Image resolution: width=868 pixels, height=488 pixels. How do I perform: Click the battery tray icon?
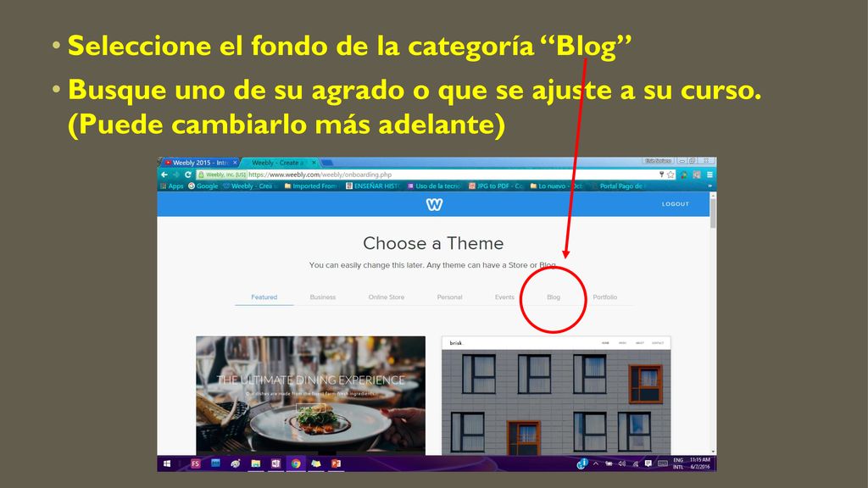(x=609, y=463)
